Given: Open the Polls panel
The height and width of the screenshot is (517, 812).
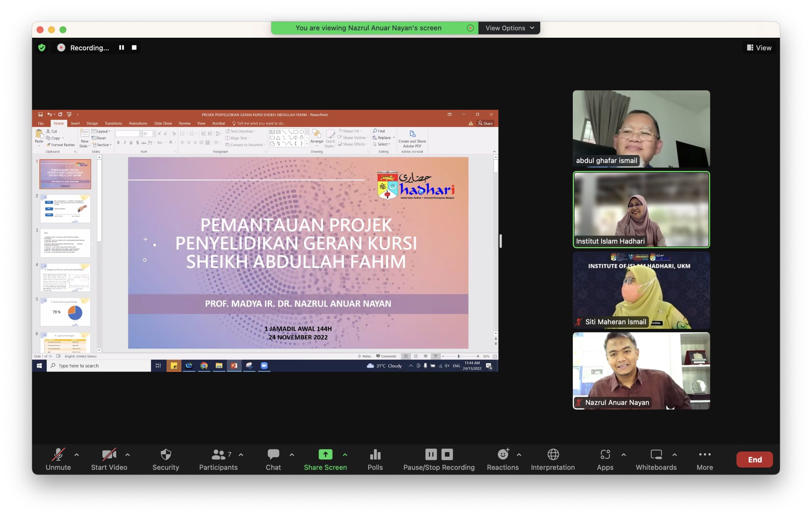Looking at the screenshot, I should pos(375,459).
